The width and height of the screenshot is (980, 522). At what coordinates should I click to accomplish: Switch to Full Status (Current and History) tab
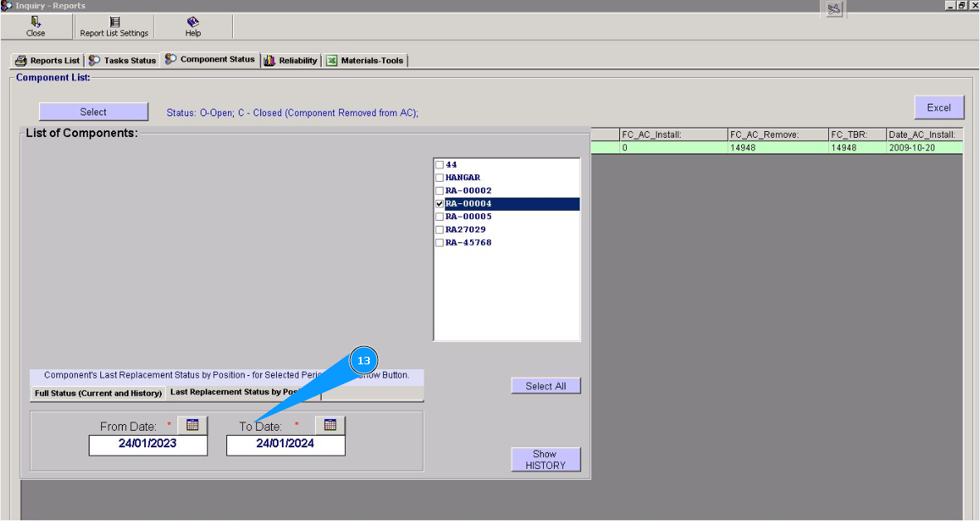pyautogui.click(x=98, y=393)
